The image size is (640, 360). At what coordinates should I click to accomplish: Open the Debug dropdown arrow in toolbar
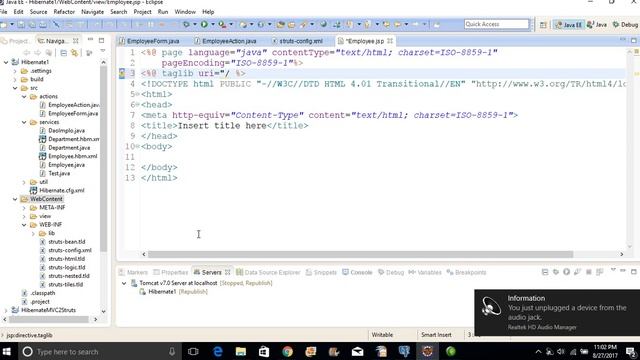click(x=195, y=24)
